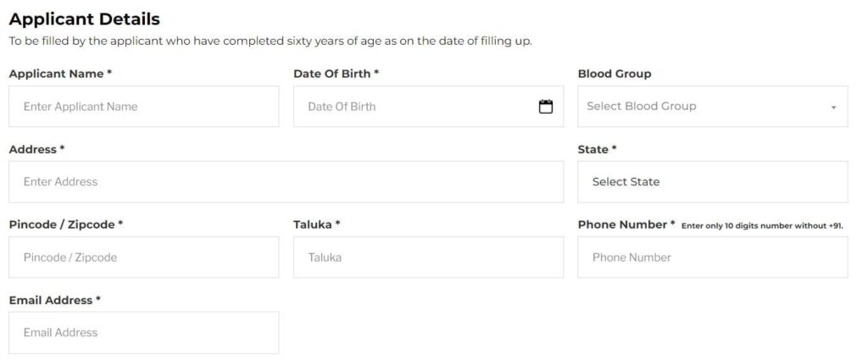Click the Applicant Details heading

click(x=84, y=19)
